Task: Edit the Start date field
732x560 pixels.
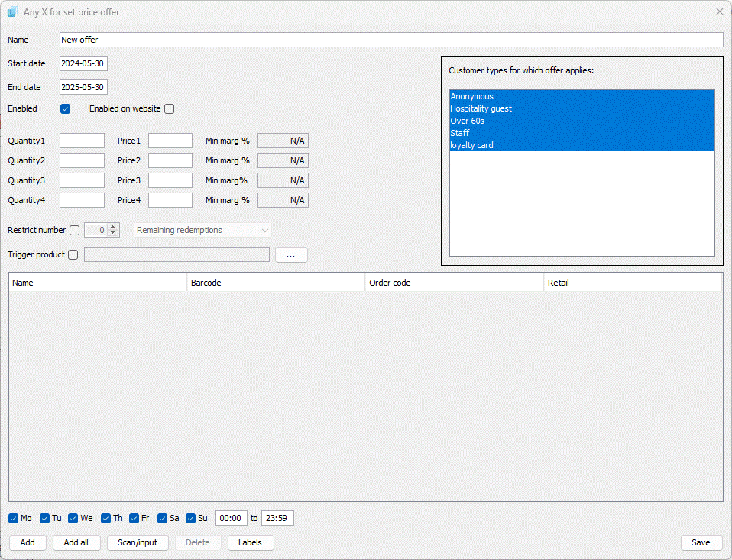Action: pyautogui.click(x=83, y=63)
